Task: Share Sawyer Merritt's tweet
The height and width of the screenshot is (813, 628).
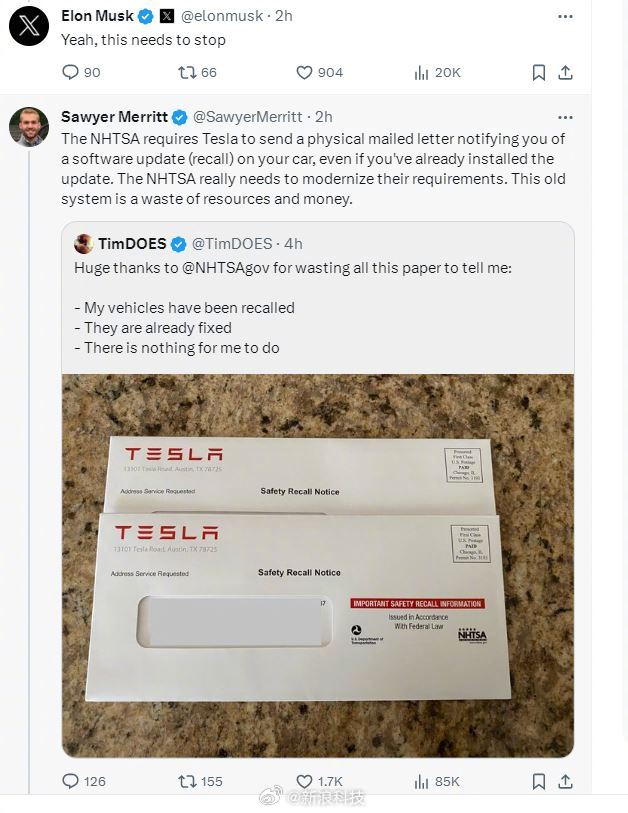Action: pos(565,781)
